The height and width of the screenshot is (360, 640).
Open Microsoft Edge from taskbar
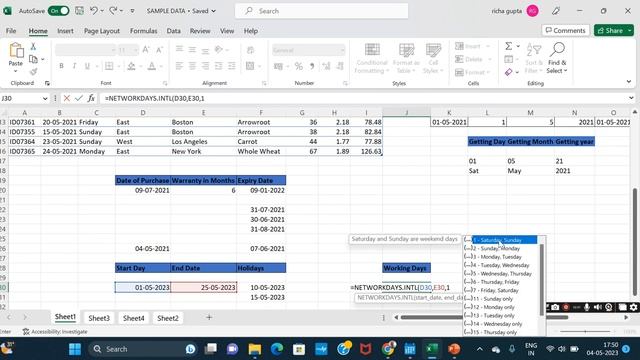click(x=277, y=349)
